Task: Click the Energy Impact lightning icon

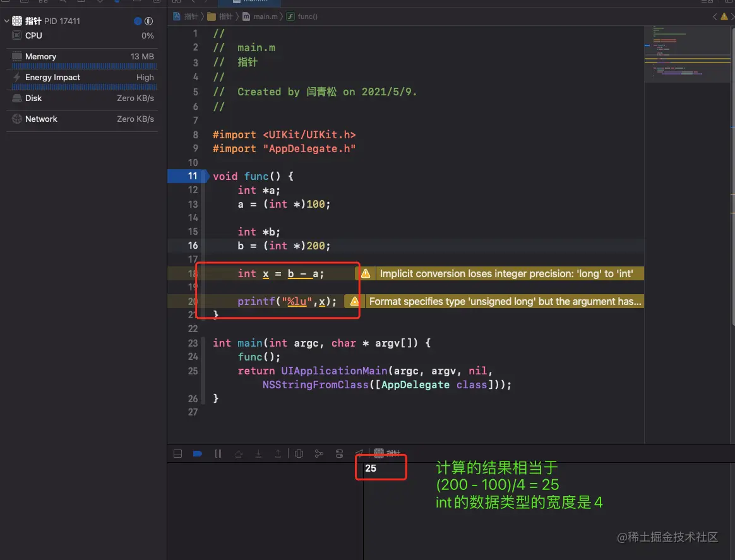Action: [x=17, y=77]
